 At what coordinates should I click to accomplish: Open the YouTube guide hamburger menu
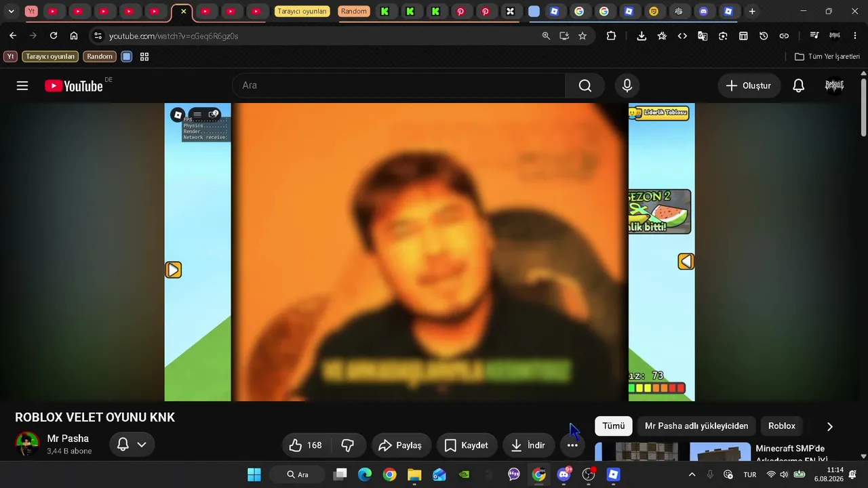(x=22, y=85)
